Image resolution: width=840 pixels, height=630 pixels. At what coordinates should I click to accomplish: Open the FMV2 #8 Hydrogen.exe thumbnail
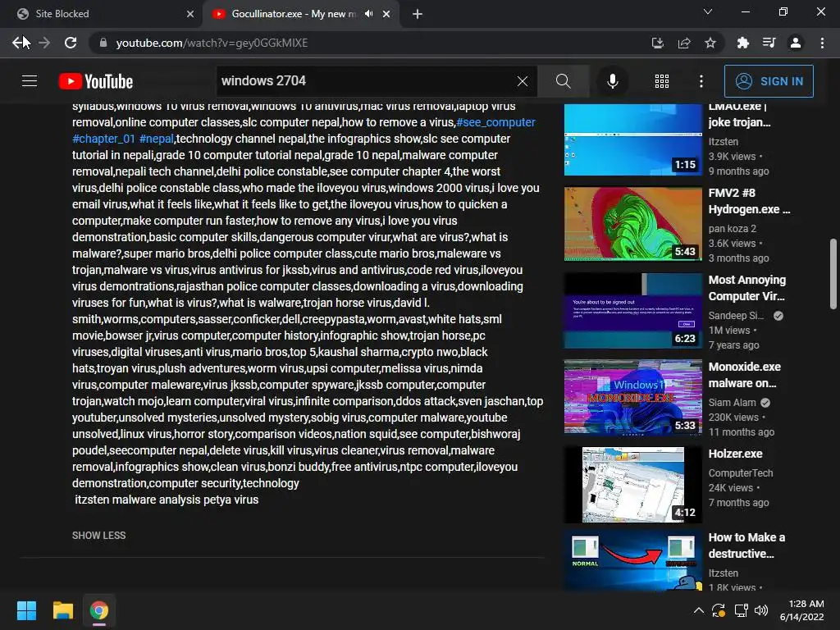click(632, 224)
